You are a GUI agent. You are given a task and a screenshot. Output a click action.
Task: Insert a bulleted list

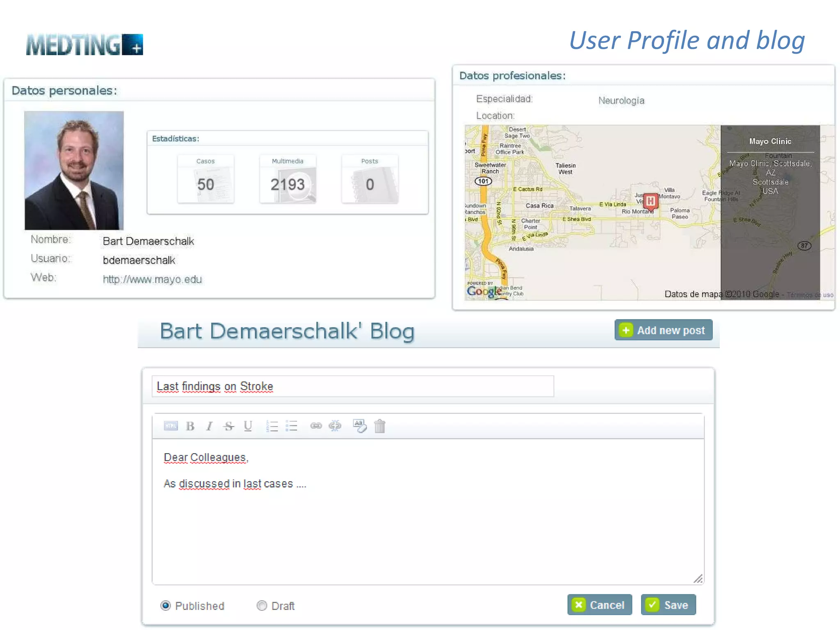click(291, 426)
